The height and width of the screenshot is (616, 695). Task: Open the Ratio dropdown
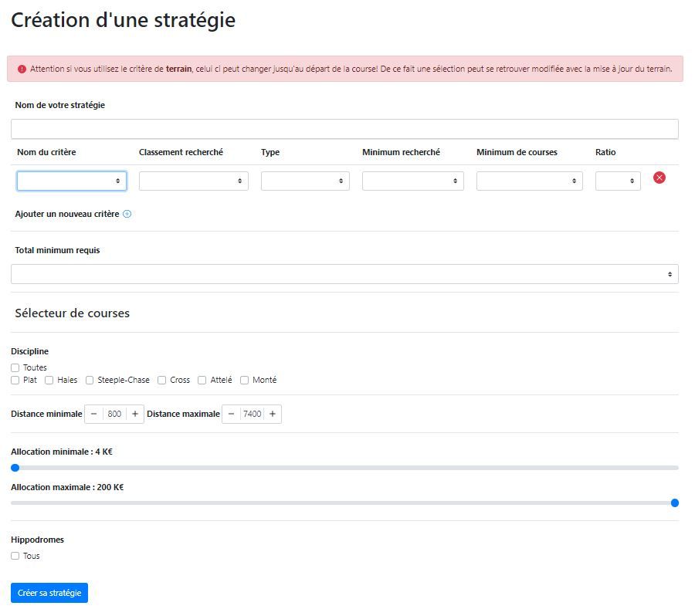[617, 181]
